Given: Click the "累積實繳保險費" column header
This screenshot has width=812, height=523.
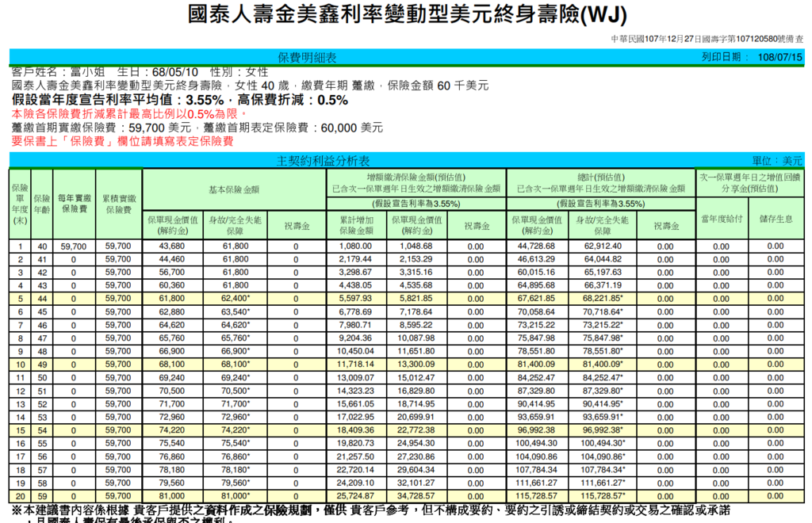Looking at the screenshot, I should [119, 204].
